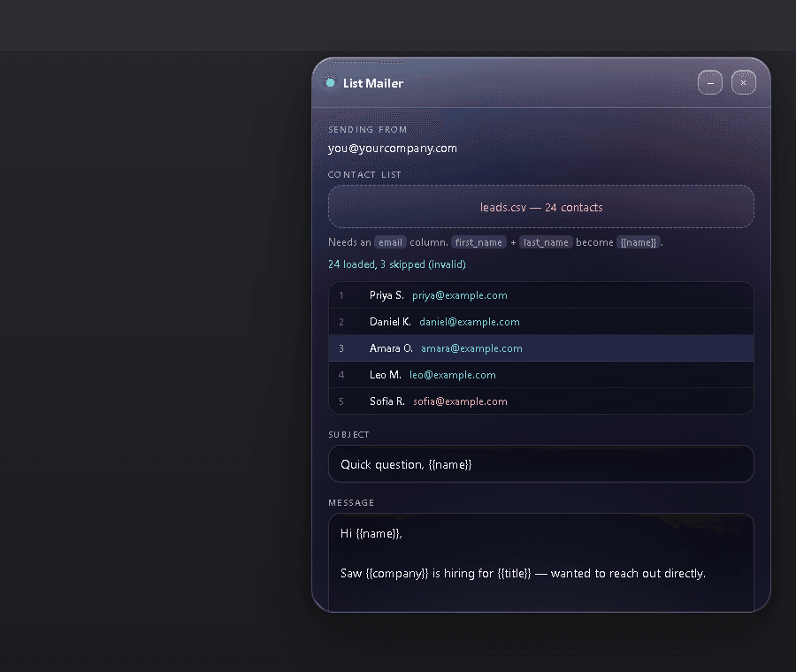
Task: Click the priya@example.com email address
Action: coord(459,295)
